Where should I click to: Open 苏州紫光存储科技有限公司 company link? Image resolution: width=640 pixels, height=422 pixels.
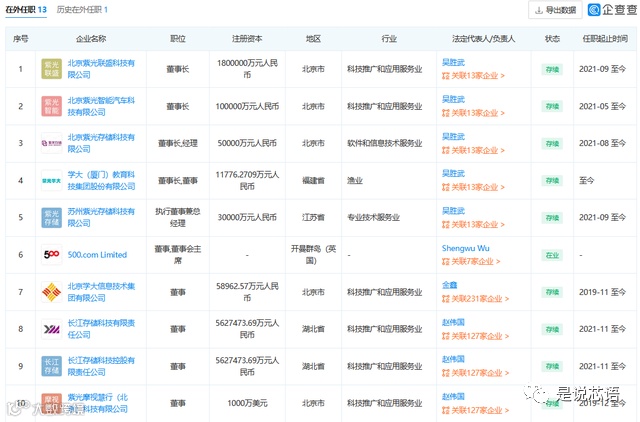click(x=101, y=218)
